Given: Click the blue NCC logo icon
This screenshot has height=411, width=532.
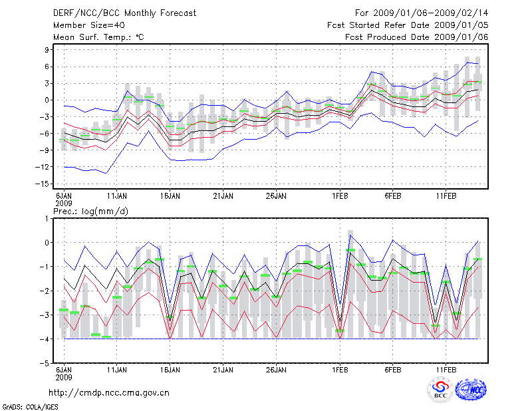Looking at the screenshot, I should coord(471,390).
